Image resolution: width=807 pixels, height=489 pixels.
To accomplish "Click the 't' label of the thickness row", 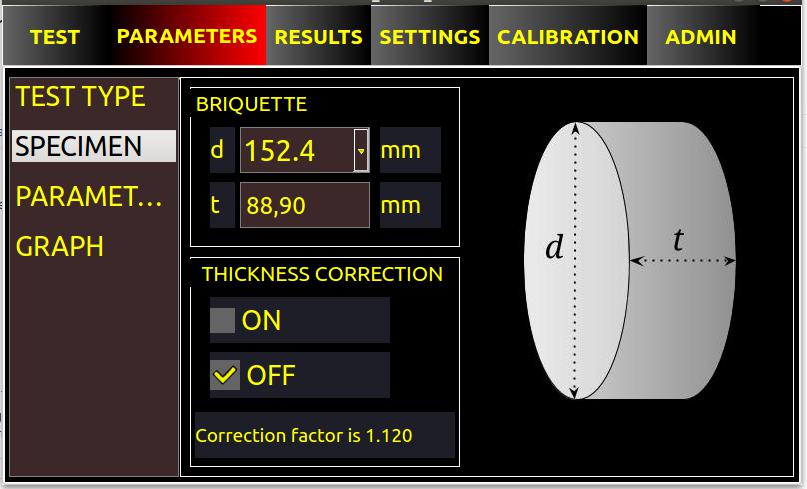I will [x=222, y=205].
